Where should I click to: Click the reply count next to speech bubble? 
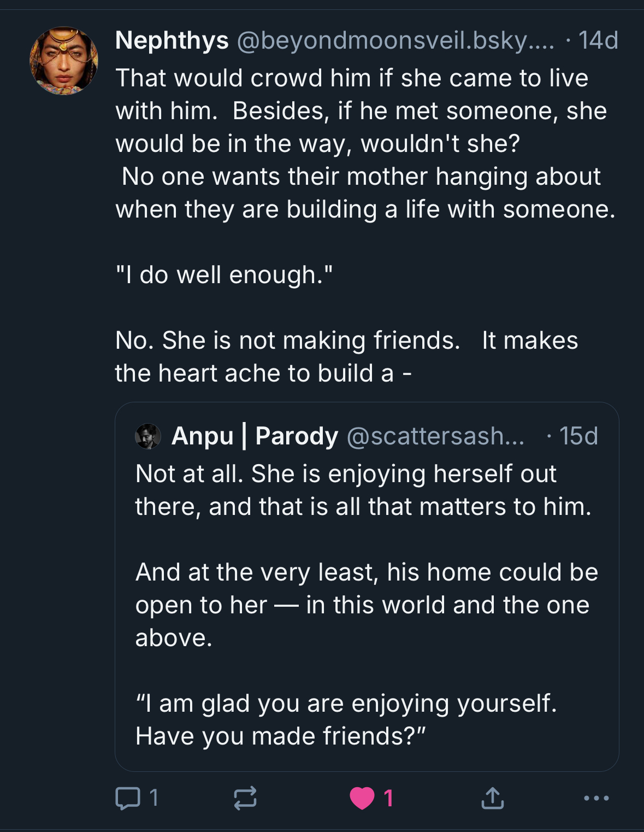(154, 798)
